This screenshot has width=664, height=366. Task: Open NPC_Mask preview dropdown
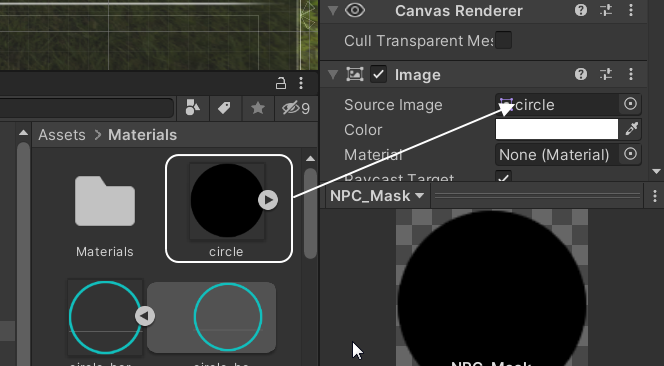tap(377, 196)
